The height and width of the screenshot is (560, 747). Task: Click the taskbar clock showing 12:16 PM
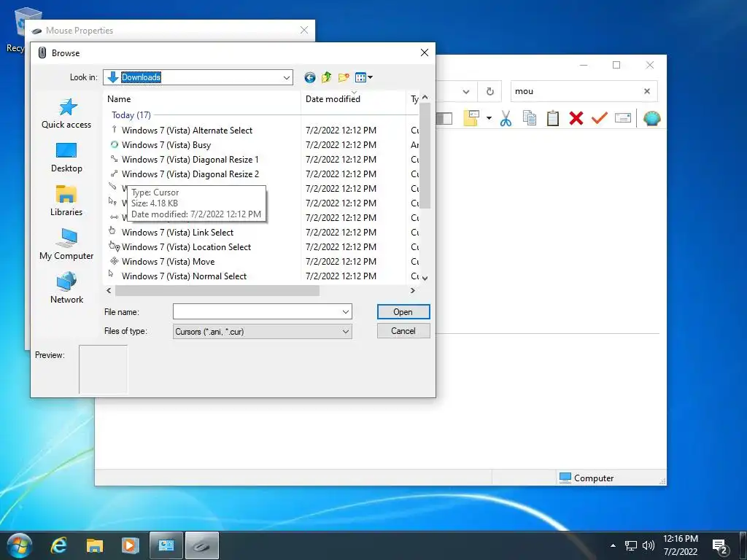pos(681,545)
